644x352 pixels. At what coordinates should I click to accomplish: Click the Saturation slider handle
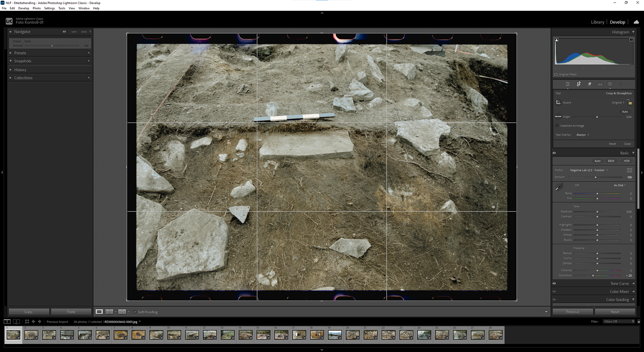[593, 276]
